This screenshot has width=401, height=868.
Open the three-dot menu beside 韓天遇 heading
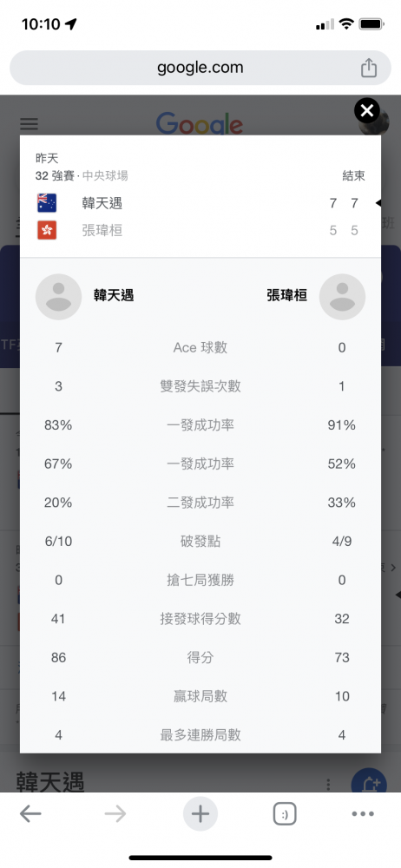[328, 785]
